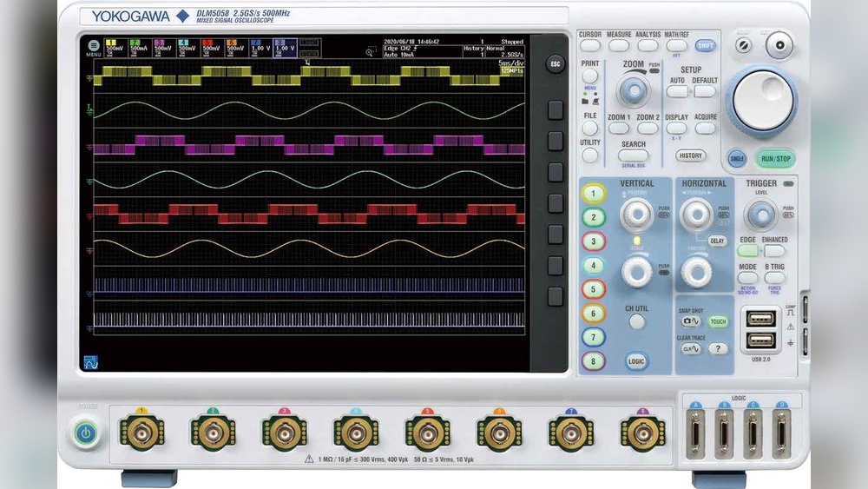Click channel 5 BNC input connector
Screen dimensions: 868x489
(x=427, y=433)
